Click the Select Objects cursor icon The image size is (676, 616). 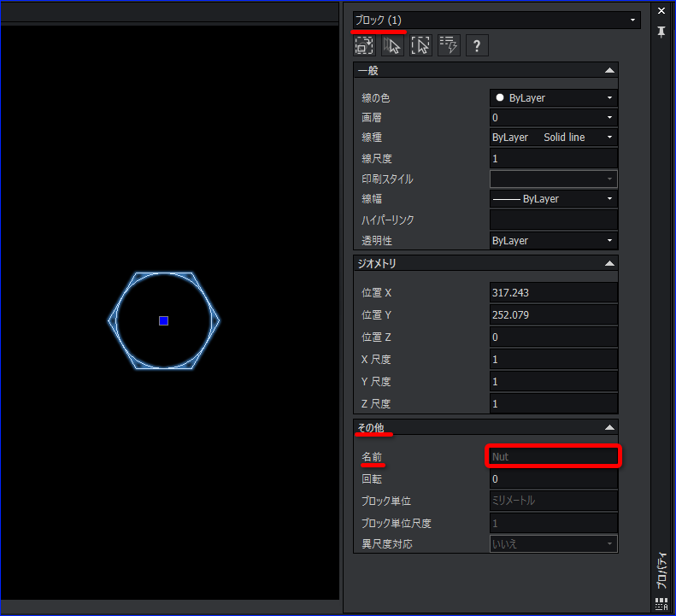(x=392, y=45)
